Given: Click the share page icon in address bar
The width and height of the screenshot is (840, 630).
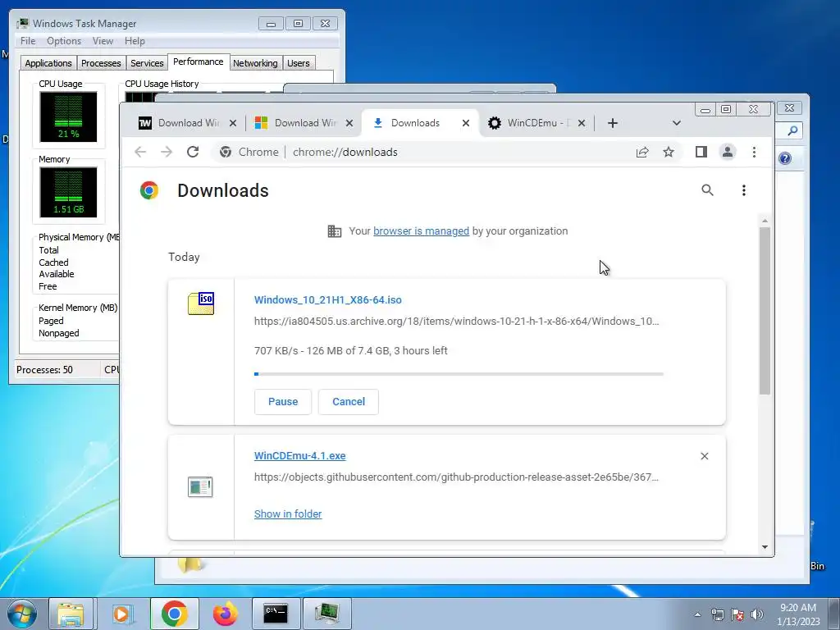Looking at the screenshot, I should pyautogui.click(x=642, y=152).
